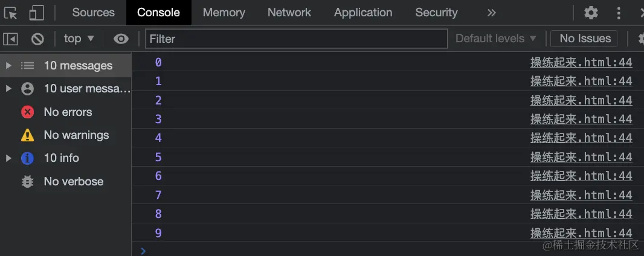The height and width of the screenshot is (256, 644).
Task: Select the No warnings filter
Action: 66,135
